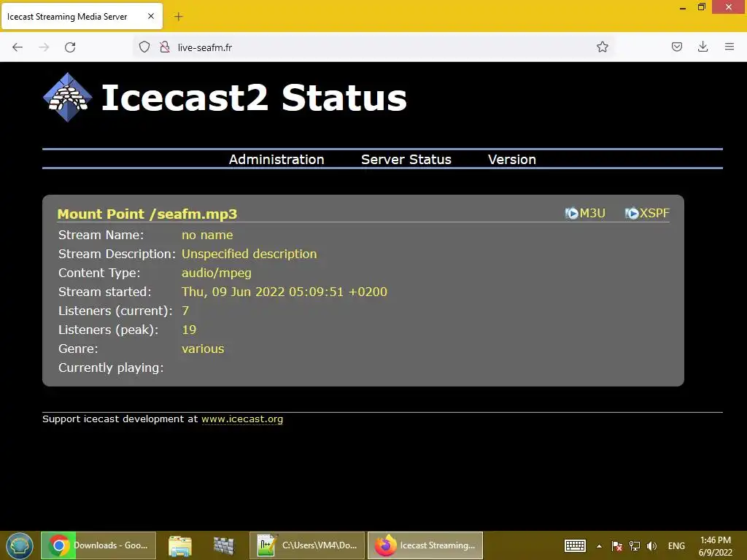Click the ENG language indicator
Viewport: 747px width, 560px height.
676,546
